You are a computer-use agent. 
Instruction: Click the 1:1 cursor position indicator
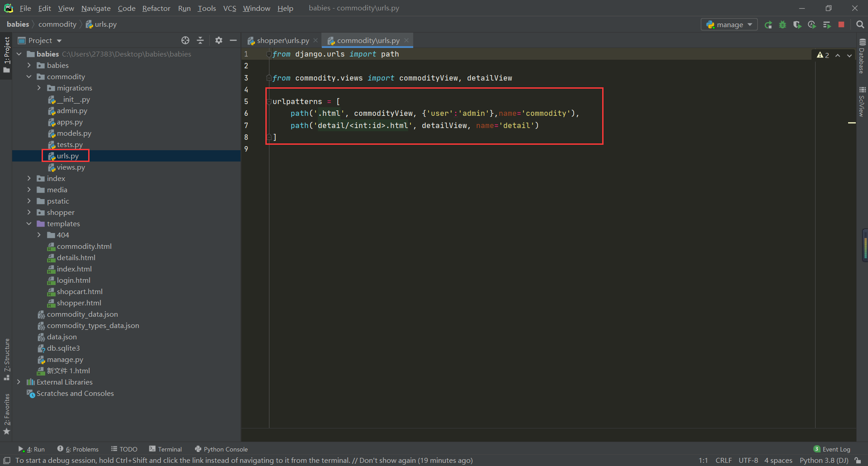point(703,461)
